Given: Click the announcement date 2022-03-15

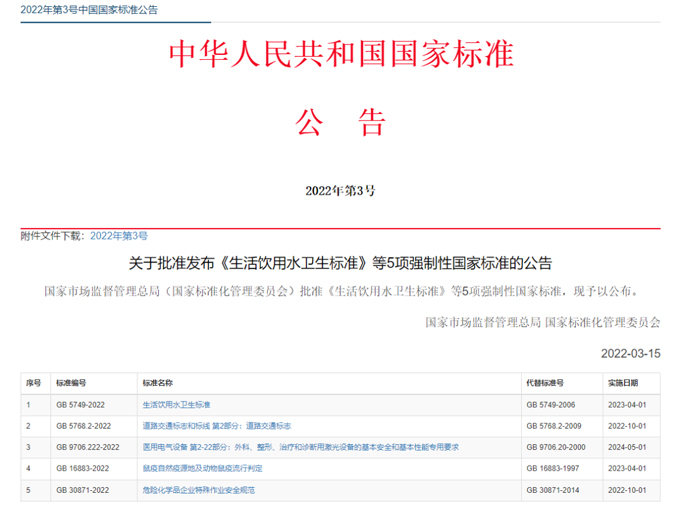Looking at the screenshot, I should pyautogui.click(x=630, y=353).
